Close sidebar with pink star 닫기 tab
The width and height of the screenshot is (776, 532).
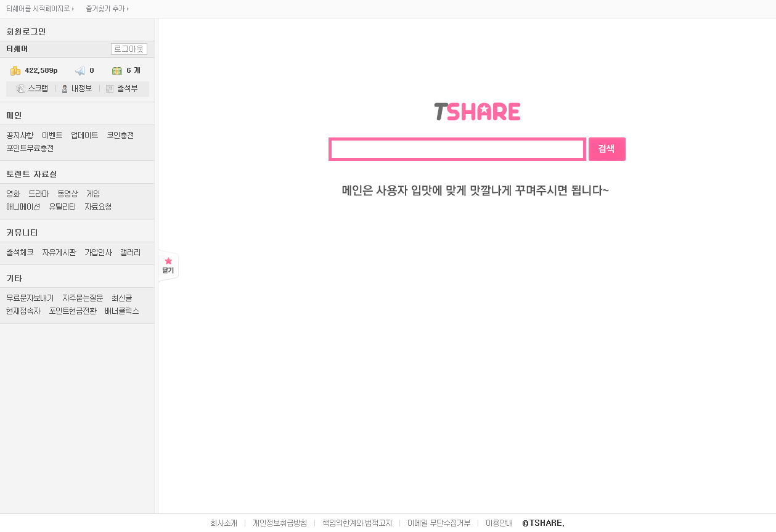click(x=168, y=266)
